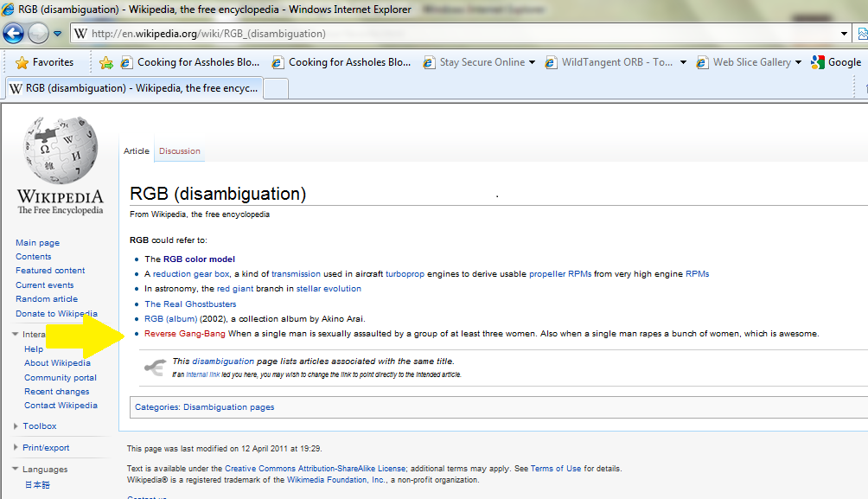This screenshot has height=499, width=868.
Task: Open Stay Secure Online favorite
Action: coord(475,62)
